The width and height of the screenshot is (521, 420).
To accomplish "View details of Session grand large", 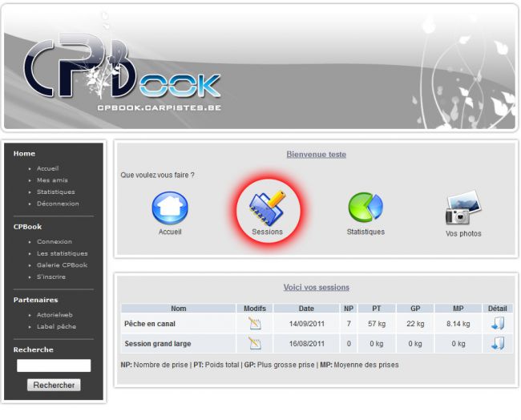I will 498,343.
